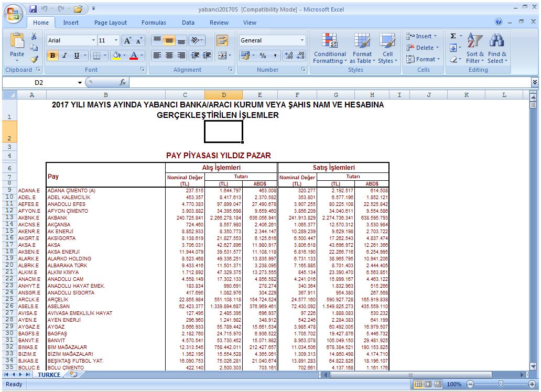The width and height of the screenshot is (541, 392).
Task: Open the font size dropdown
Action: 116,40
